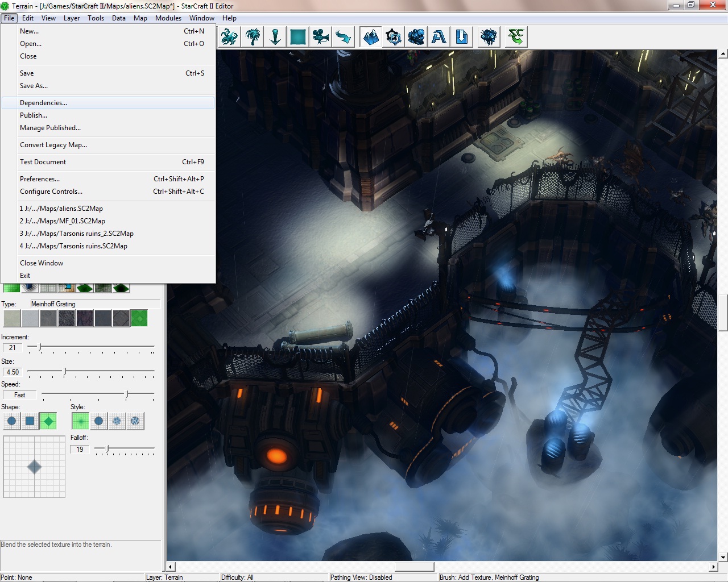Viewport: 728px width, 582px height.
Task: Choose the square brush shape
Action: [30, 421]
